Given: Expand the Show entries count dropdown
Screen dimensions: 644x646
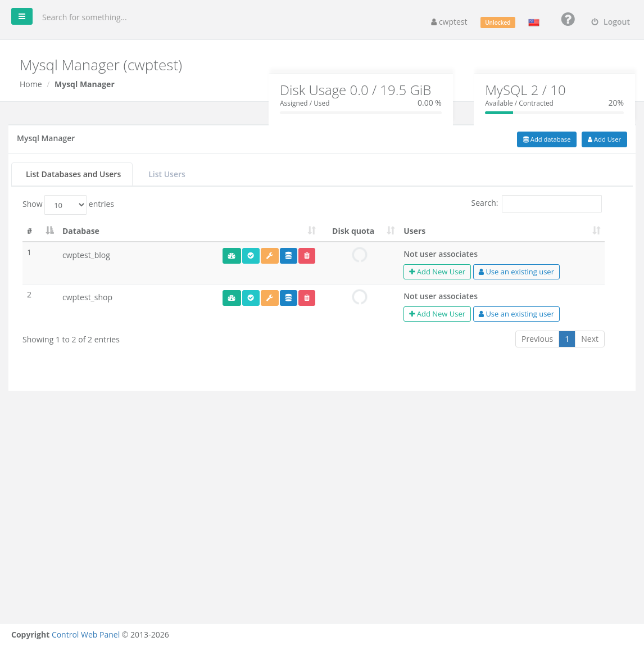Looking at the screenshot, I should click(x=66, y=205).
